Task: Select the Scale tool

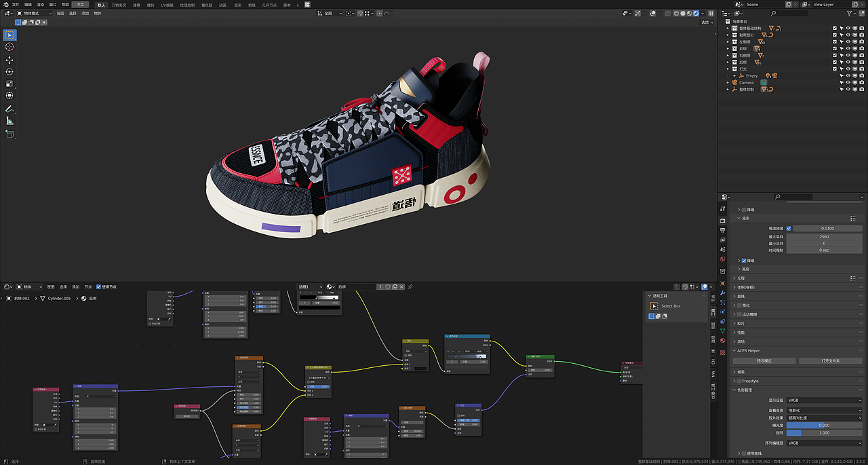Action: click(9, 83)
